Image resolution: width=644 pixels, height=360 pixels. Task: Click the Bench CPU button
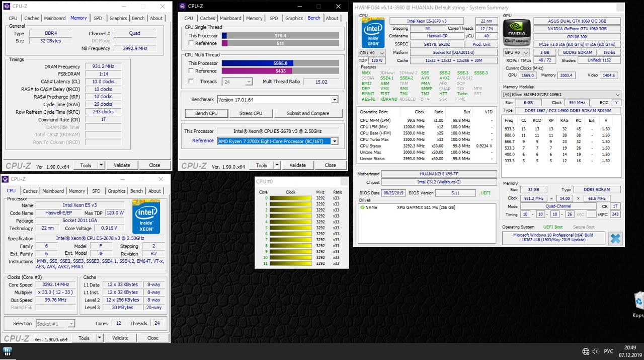coord(206,113)
